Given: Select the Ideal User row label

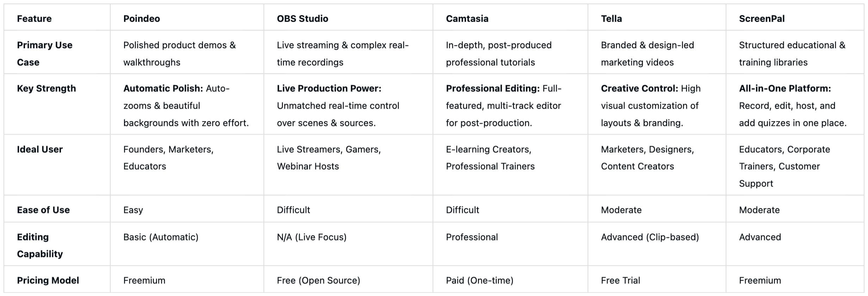Looking at the screenshot, I should (x=39, y=149).
